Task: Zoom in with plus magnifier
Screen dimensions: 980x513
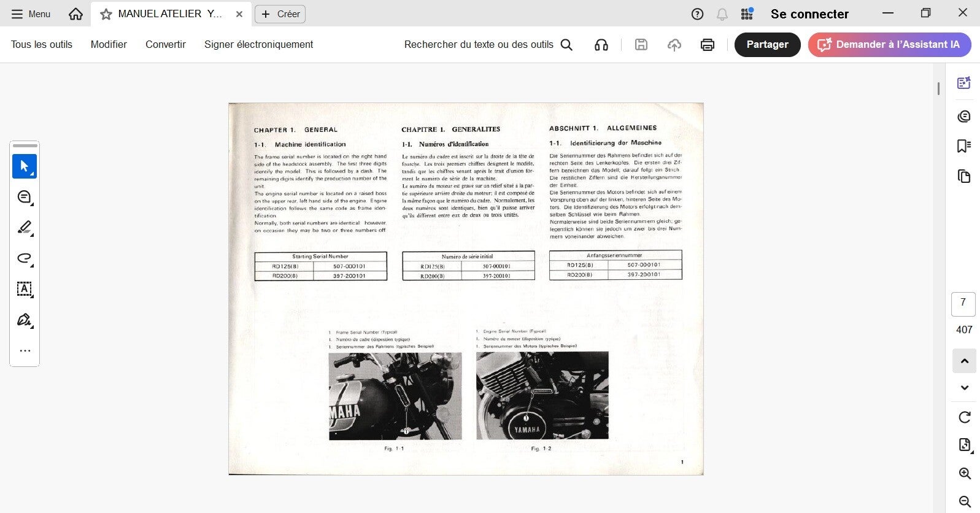Action: [x=964, y=473]
